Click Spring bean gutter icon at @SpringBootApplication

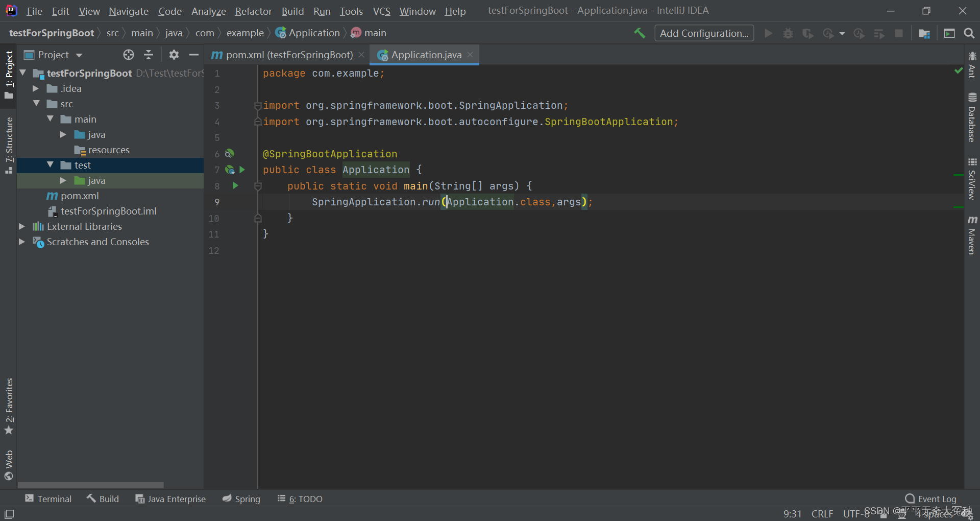[x=230, y=153]
